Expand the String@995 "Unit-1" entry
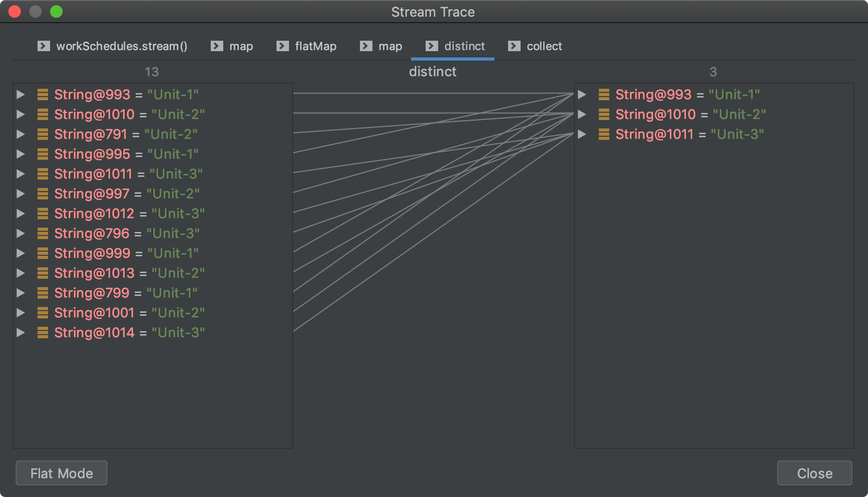Screen dimensions: 868x497 coord(21,154)
